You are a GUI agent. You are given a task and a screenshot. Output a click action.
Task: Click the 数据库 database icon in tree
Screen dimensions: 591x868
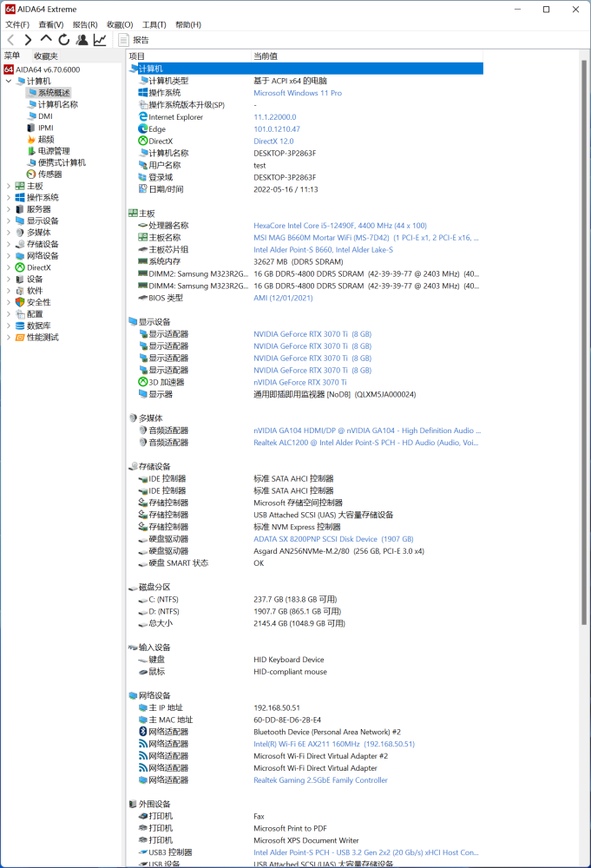pos(20,325)
